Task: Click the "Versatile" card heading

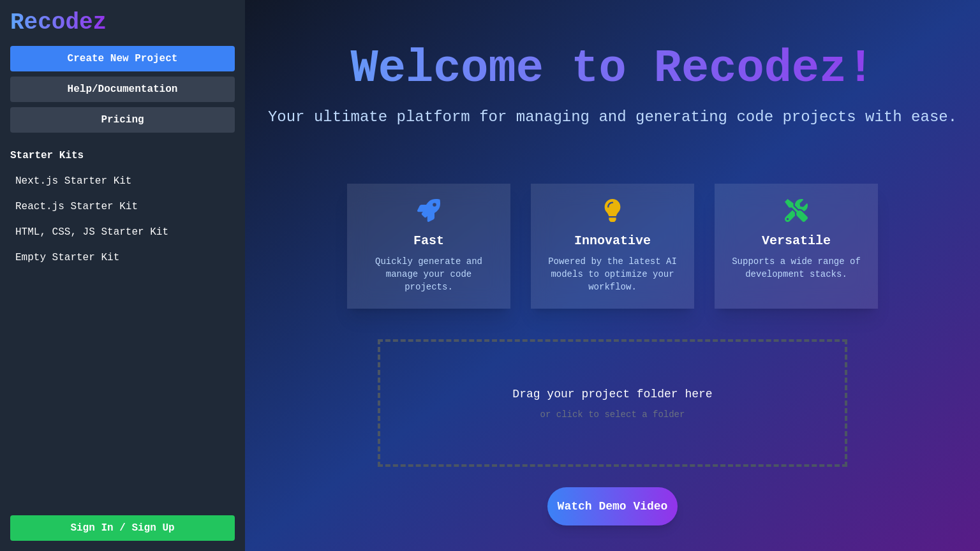Action: 796,241
